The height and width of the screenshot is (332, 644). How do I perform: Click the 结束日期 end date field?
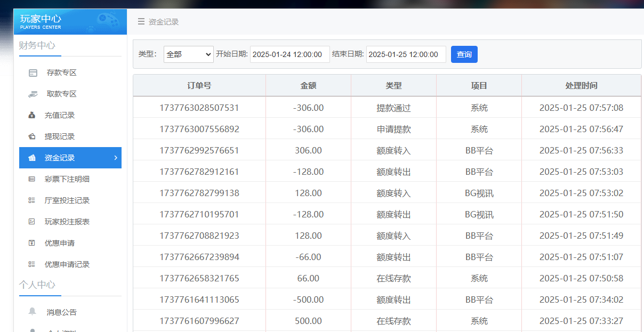click(406, 54)
